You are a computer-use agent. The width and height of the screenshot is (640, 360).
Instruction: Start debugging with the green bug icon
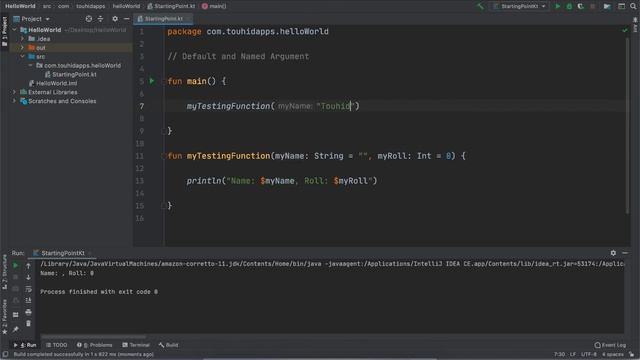pos(569,6)
